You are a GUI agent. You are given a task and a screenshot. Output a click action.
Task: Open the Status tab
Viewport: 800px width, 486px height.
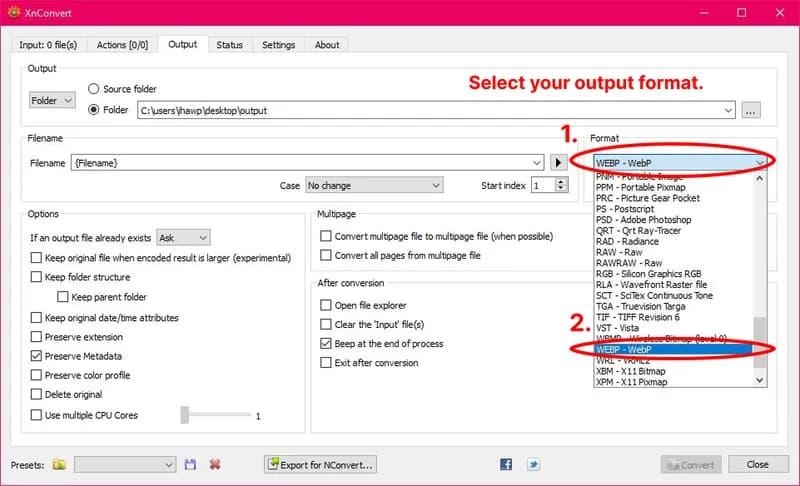click(229, 45)
